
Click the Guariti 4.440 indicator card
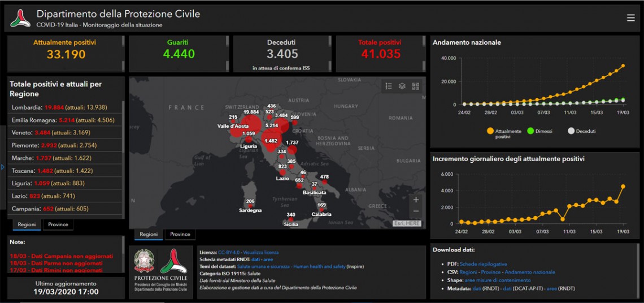point(179,54)
